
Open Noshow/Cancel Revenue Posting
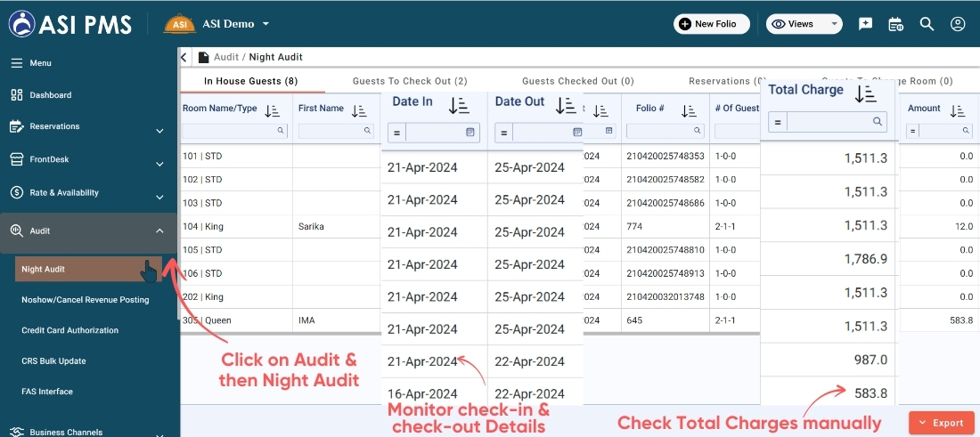[86, 300]
